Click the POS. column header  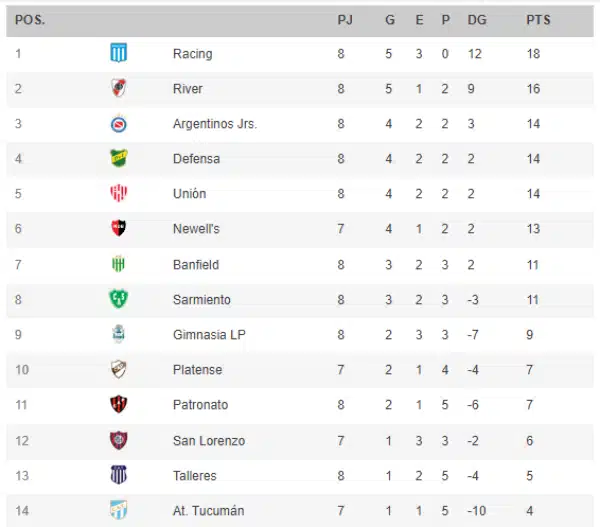point(30,20)
